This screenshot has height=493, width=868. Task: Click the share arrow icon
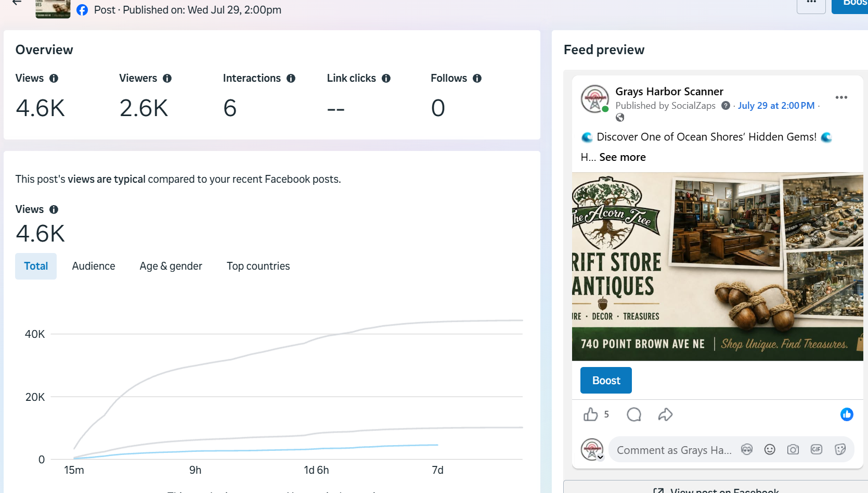click(x=665, y=414)
